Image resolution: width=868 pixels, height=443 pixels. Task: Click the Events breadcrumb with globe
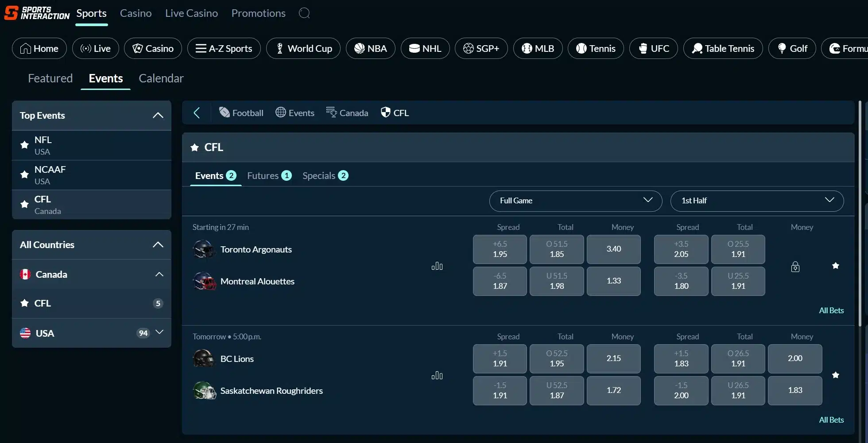pos(295,113)
